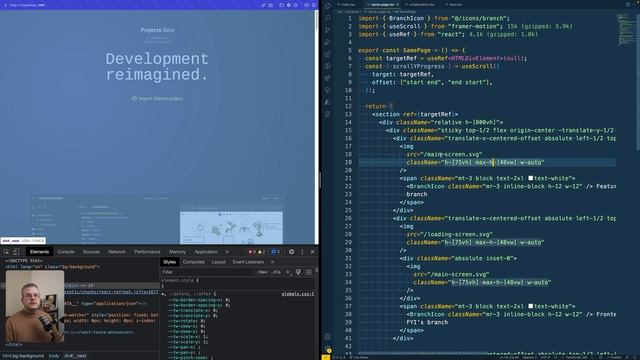Select the Layout pane tab
Viewport: 640px width, 360px height.
pyautogui.click(x=218, y=262)
